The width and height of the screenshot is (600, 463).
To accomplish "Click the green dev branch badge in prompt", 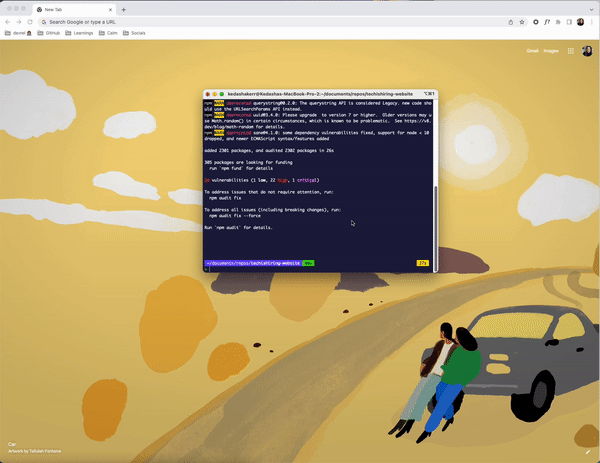I will point(308,263).
